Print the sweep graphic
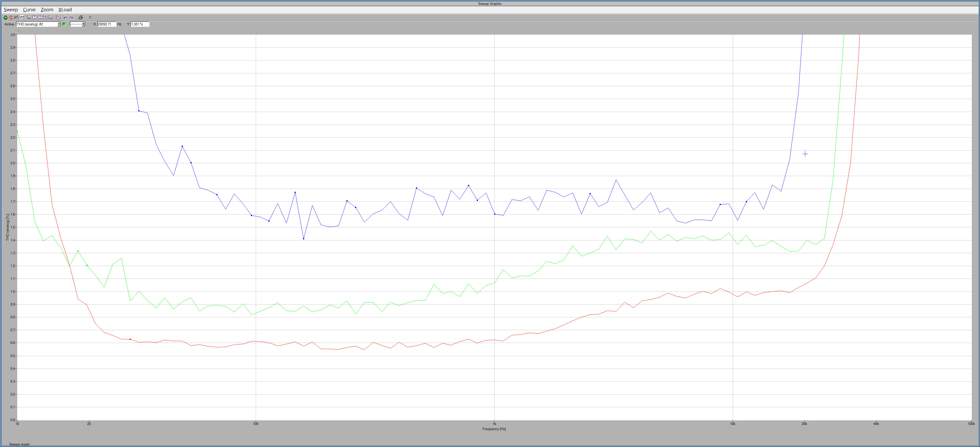The width and height of the screenshot is (980, 447). pyautogui.click(x=80, y=17)
